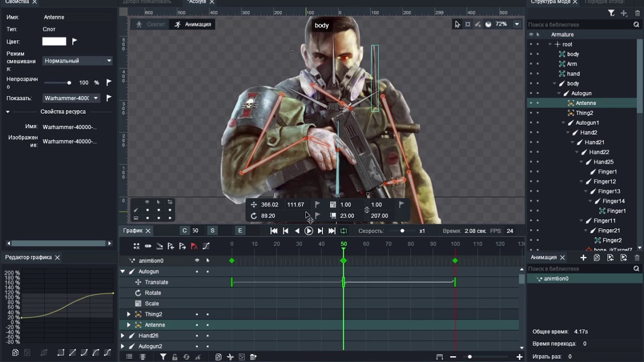The height and width of the screenshot is (362, 644).
Task: Collapse the Свойства ресурса section
Action: [8, 112]
